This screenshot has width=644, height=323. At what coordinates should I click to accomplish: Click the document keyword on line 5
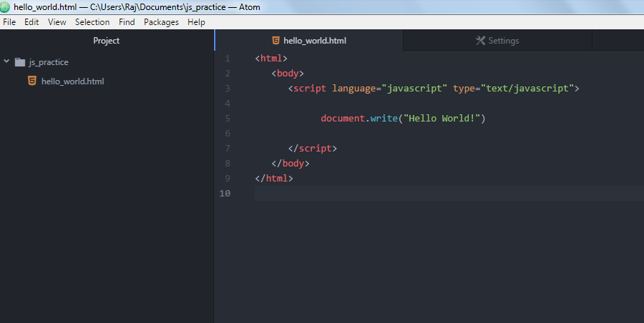343,118
